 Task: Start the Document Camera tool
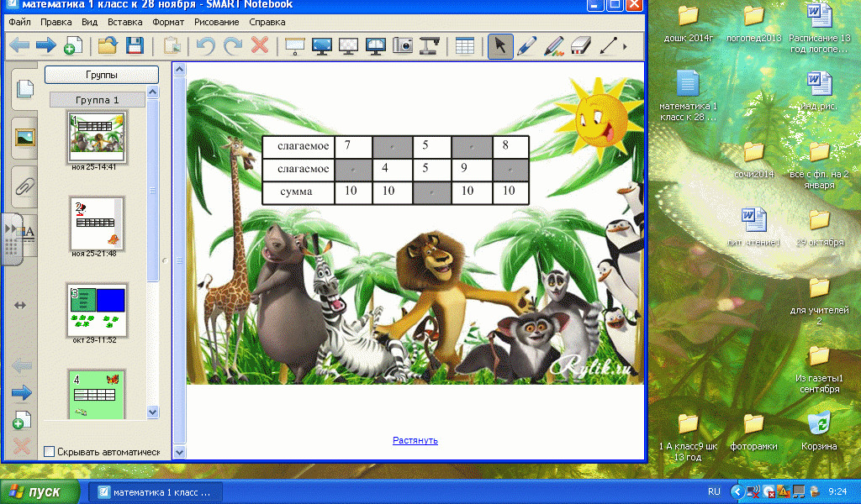(430, 45)
